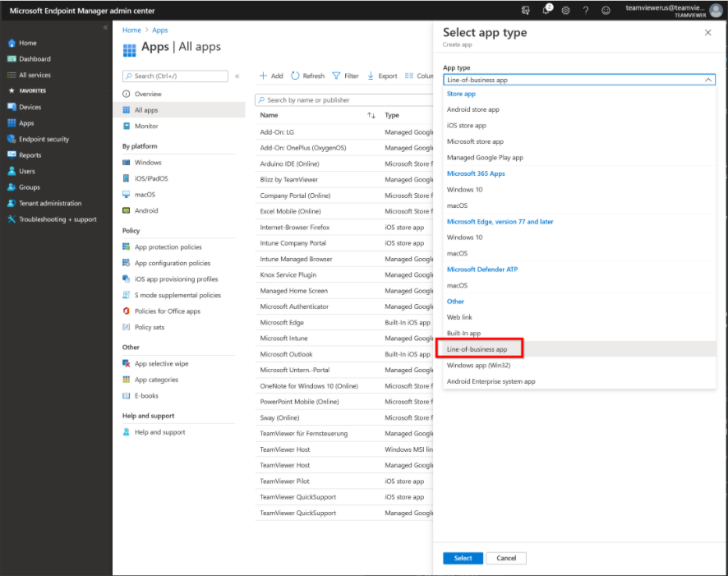Open the directory and subscription filter icon

526,10
